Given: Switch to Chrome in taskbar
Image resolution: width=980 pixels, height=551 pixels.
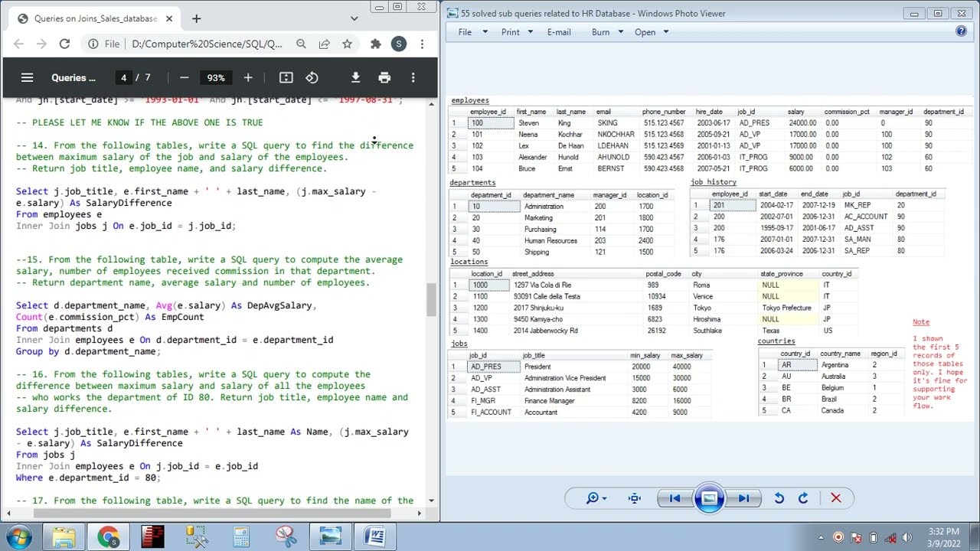Looking at the screenshot, I should [x=108, y=536].
